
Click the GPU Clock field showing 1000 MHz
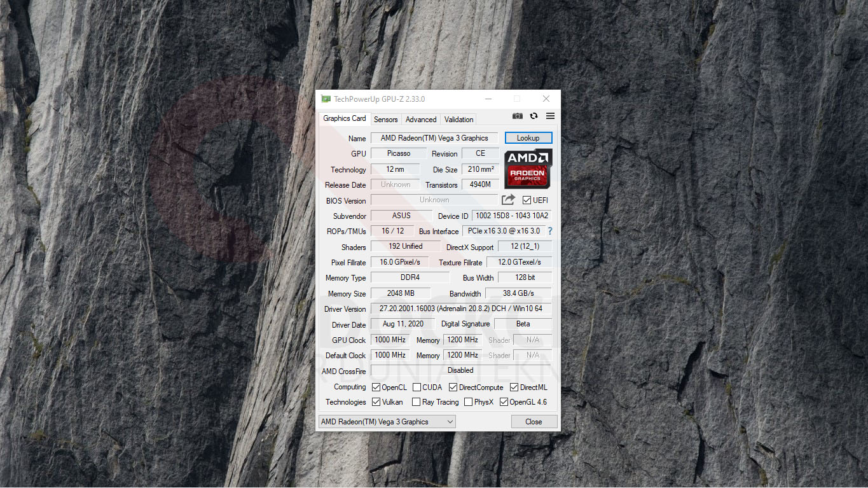[x=390, y=340]
